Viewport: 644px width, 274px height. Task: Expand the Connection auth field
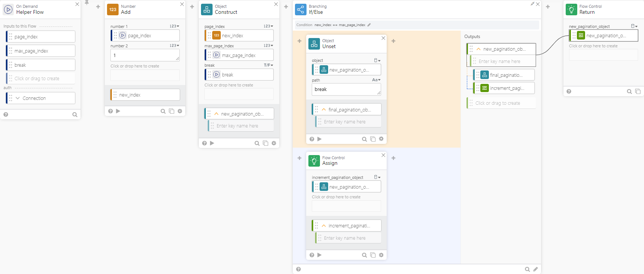[18, 98]
